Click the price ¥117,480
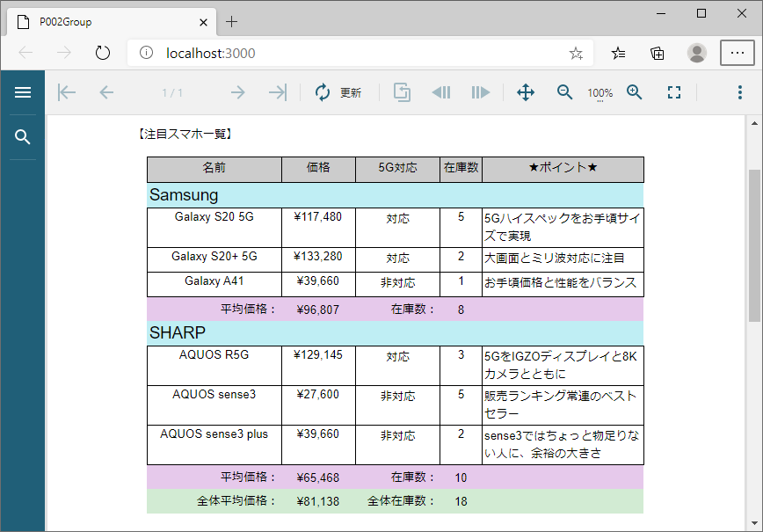The width and height of the screenshot is (763, 532). point(318,216)
